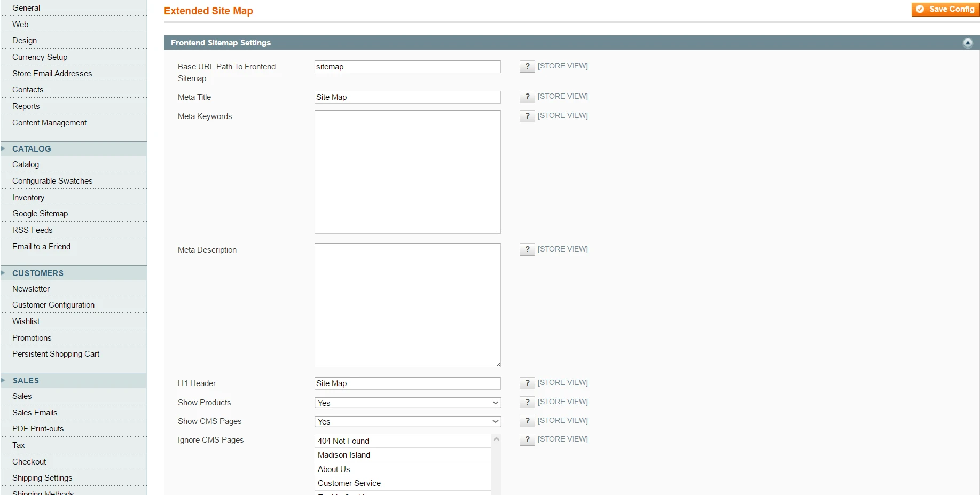This screenshot has width=980, height=495.
Task: Open help tooltip for Show Products
Action: [x=527, y=402]
